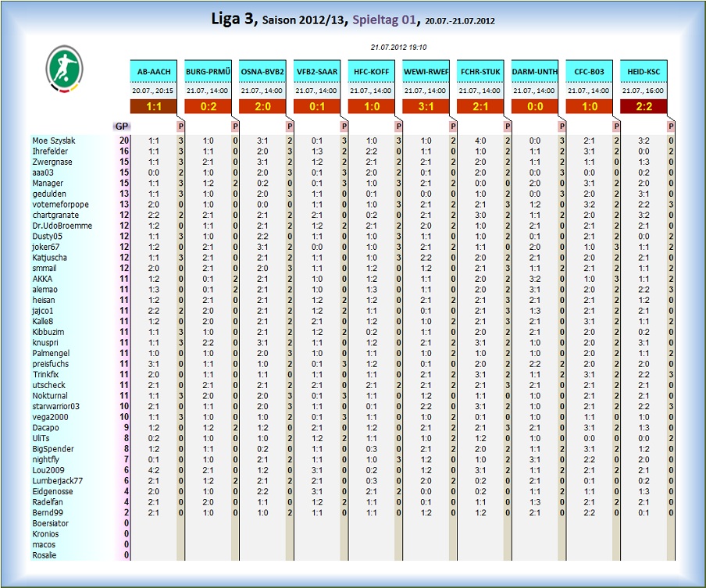Select player Dr.UdoBroemme
Image resolution: width=706 pixels, height=588 pixels.
62,226
